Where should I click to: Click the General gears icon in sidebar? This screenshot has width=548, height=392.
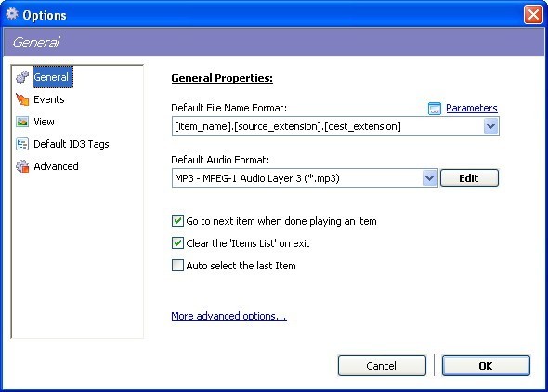point(22,77)
